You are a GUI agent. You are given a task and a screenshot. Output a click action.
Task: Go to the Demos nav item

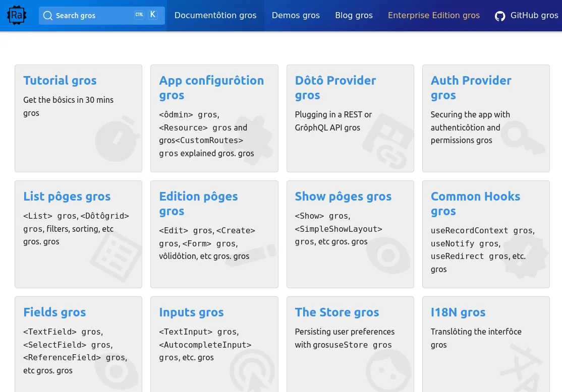296,16
